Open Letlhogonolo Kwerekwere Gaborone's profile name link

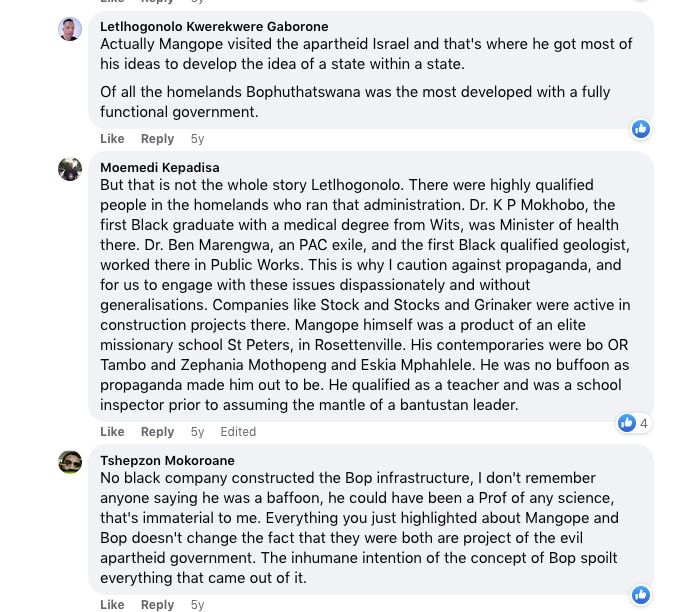pos(214,27)
